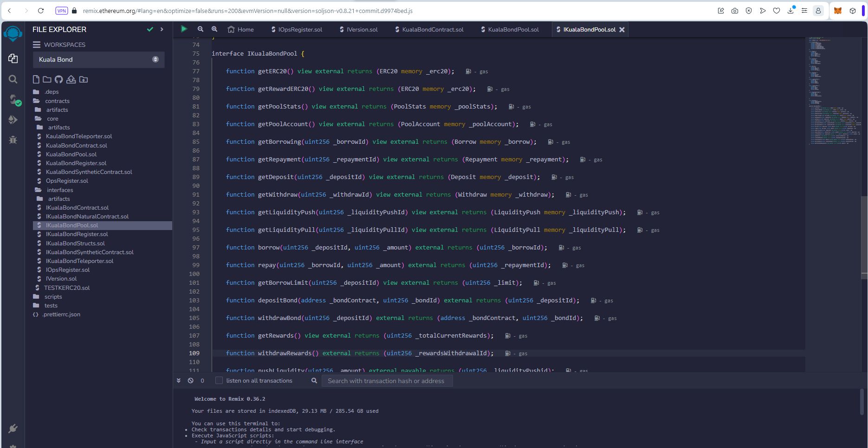This screenshot has height=448, width=868.
Task: Click the browser VPN badge
Action: pyautogui.click(x=61, y=10)
